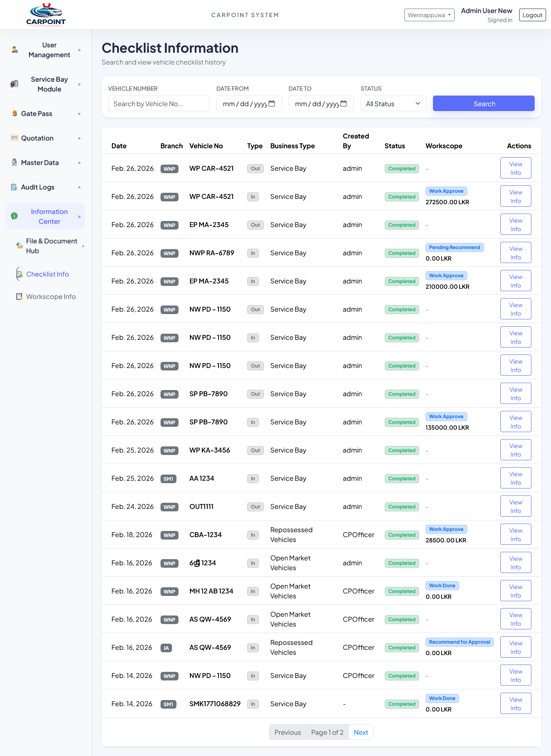Click the Service Bay Module truck icon

pos(14,84)
